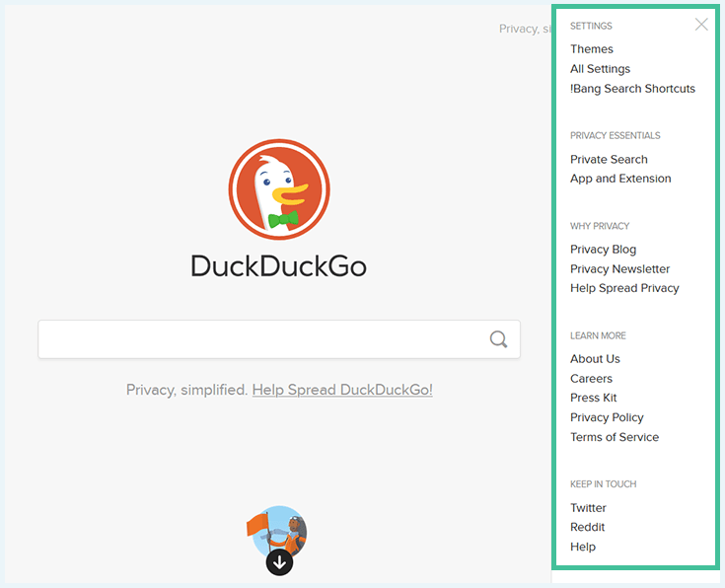This screenshot has height=588, width=725.
Task: Click the WHY PRIVACY heading
Action: click(600, 226)
